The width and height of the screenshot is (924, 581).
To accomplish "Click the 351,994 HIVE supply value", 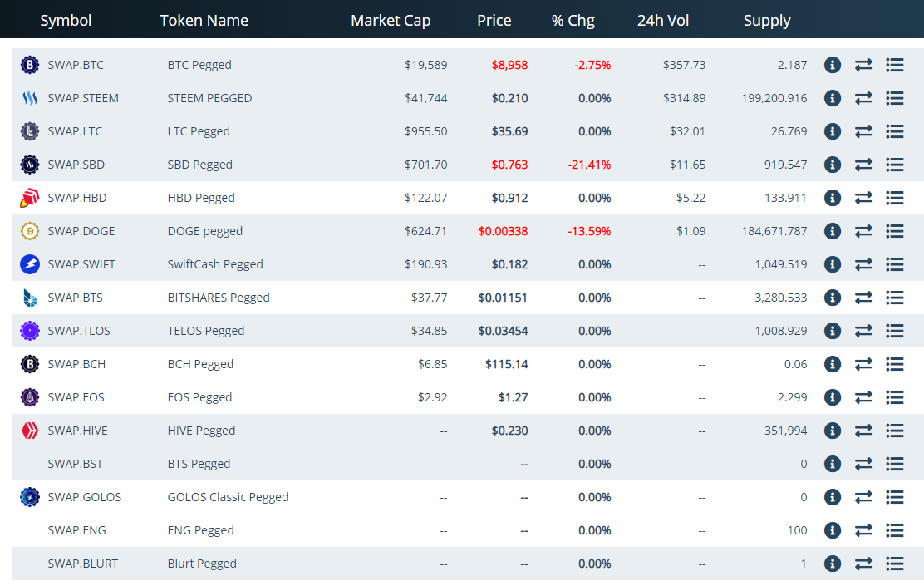I will coord(785,431).
